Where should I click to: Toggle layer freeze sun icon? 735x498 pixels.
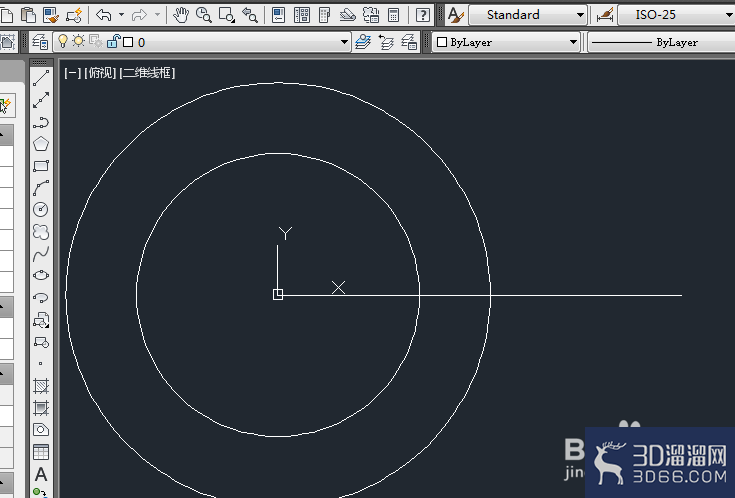pos(78,41)
